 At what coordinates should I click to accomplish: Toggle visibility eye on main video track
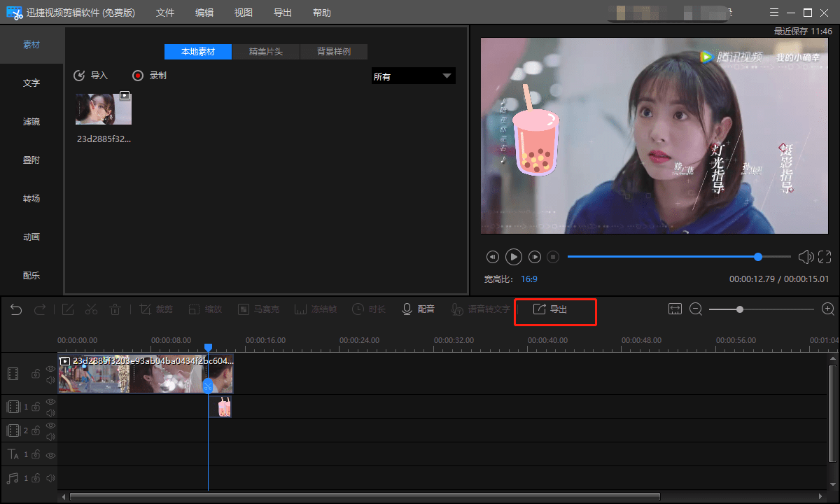click(50, 369)
